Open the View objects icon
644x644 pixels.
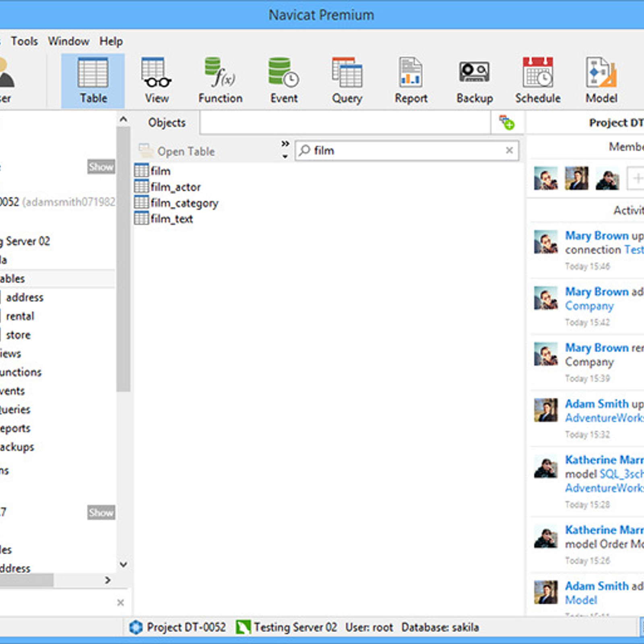click(157, 81)
